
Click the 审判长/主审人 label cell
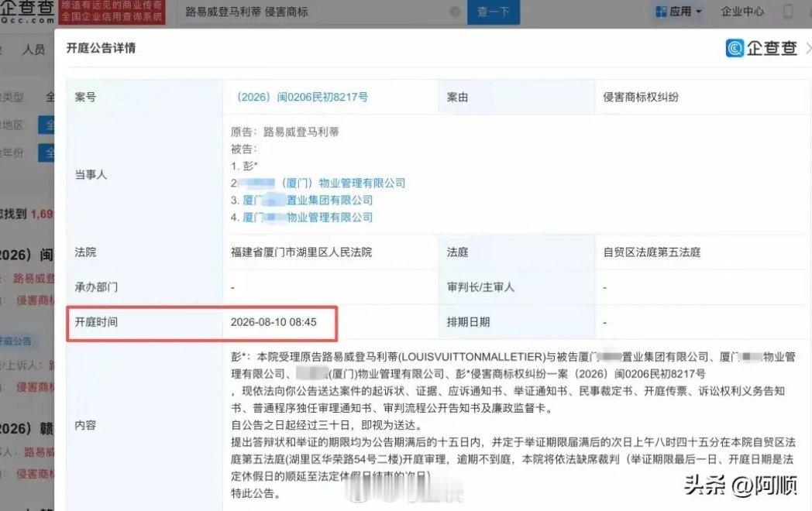tap(516, 286)
